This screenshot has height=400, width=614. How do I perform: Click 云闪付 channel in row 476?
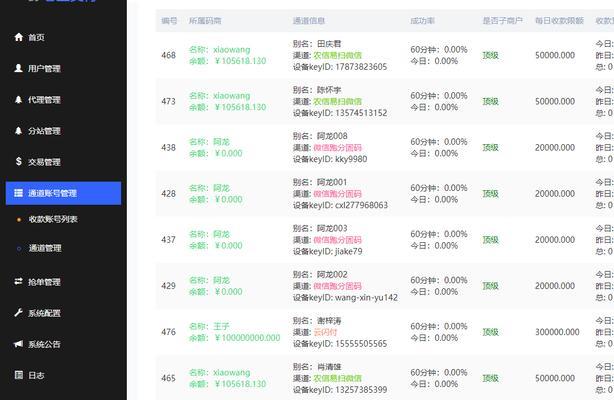click(x=325, y=332)
